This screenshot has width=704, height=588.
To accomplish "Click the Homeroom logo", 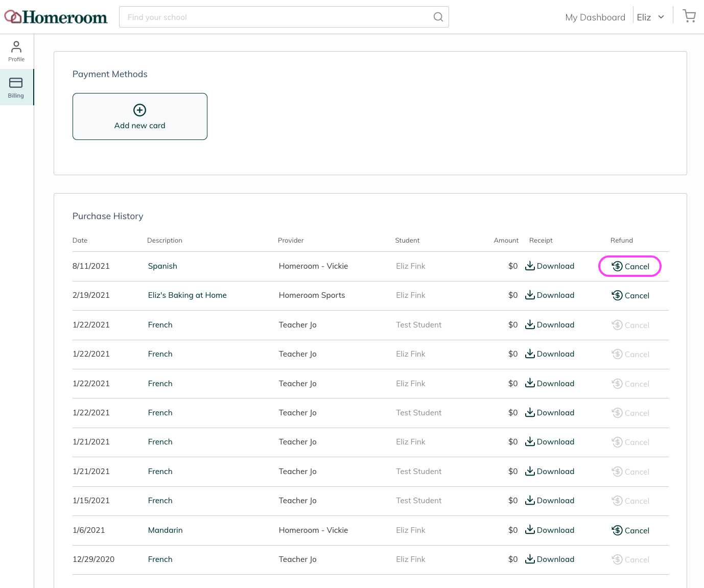I will pyautogui.click(x=56, y=17).
